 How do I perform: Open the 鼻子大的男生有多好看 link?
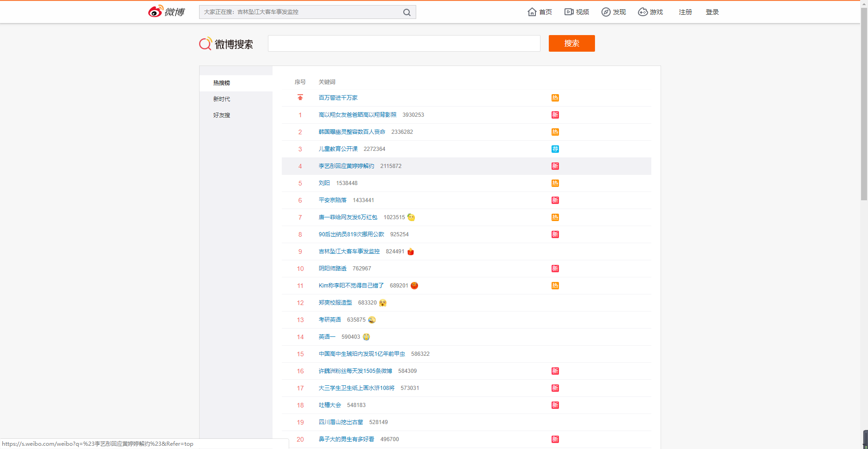pyautogui.click(x=346, y=439)
